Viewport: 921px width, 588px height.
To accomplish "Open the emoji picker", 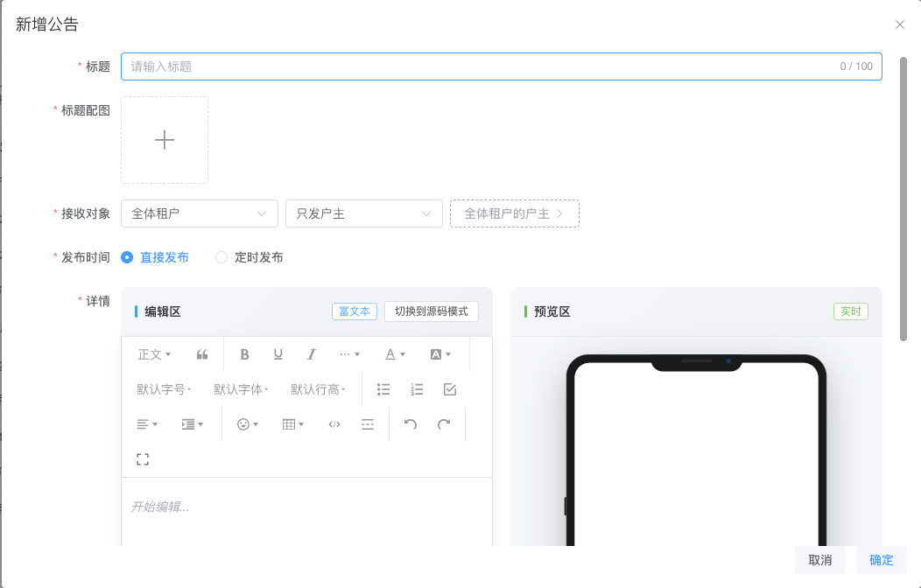I will (247, 424).
